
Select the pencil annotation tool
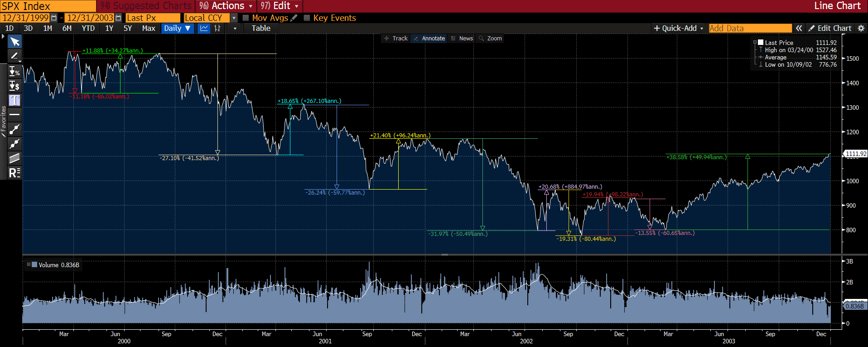[14, 56]
